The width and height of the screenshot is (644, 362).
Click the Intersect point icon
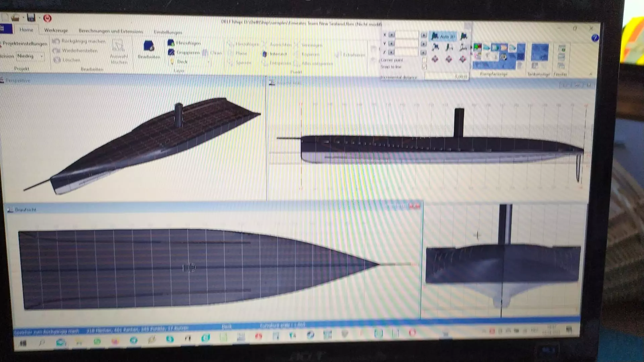265,54
